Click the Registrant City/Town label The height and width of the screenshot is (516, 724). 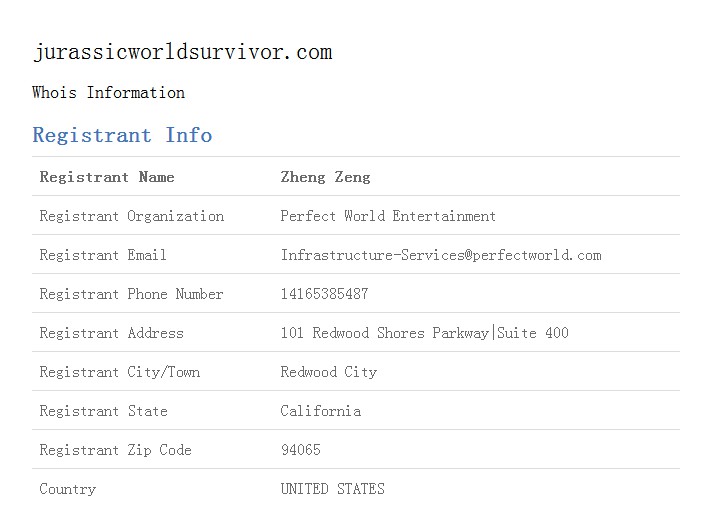(120, 372)
